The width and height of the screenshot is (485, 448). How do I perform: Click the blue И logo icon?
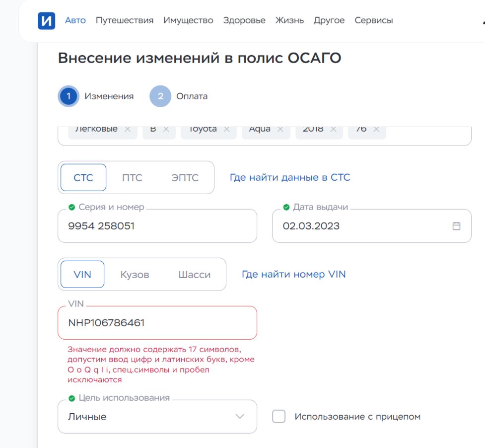tap(46, 20)
